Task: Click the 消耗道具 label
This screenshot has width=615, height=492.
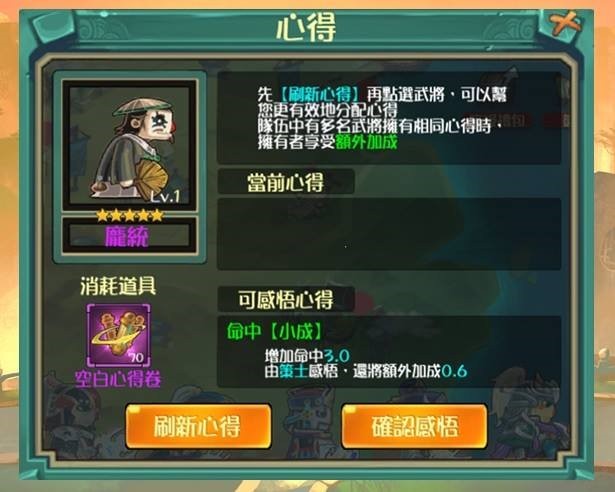Action: [118, 286]
